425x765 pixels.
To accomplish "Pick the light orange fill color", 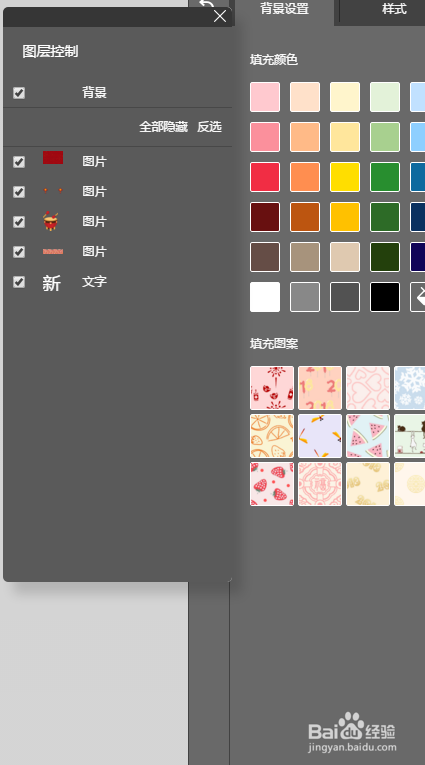I will tap(305, 137).
